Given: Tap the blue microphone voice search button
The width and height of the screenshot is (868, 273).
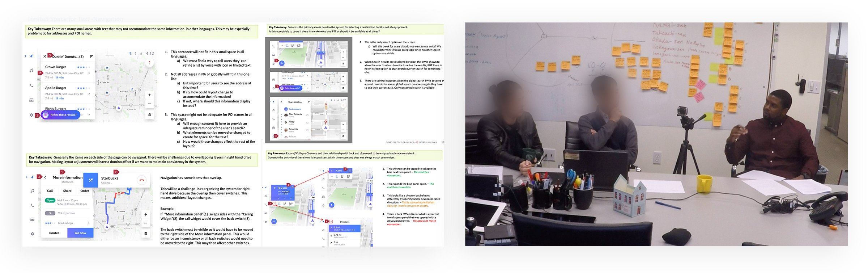Looking at the screenshot, I should (282, 63).
